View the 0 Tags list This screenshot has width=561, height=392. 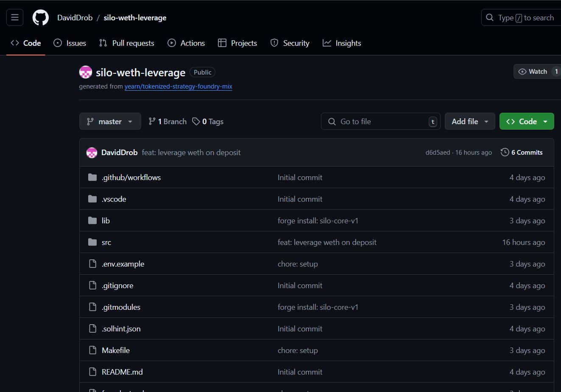click(x=208, y=121)
